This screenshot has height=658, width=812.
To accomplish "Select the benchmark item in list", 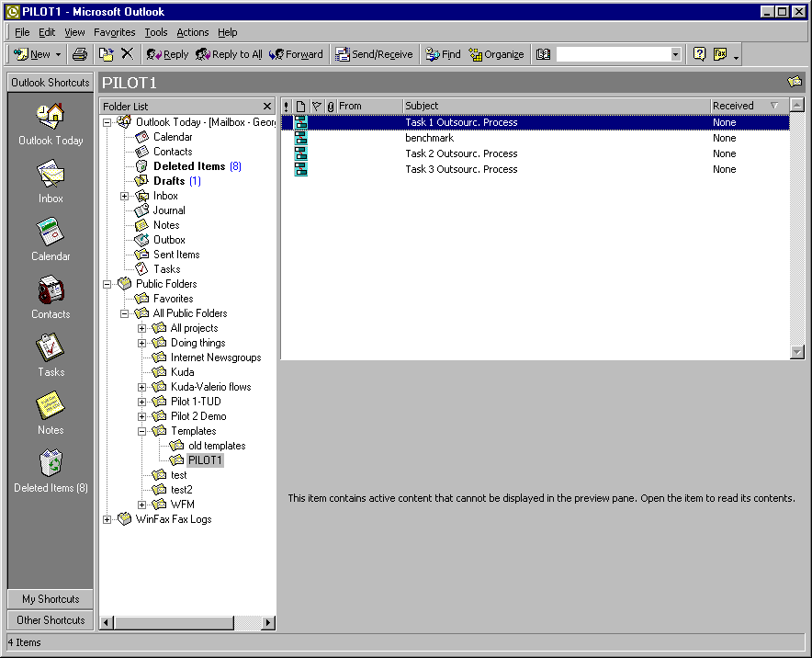I will pyautogui.click(x=535, y=138).
